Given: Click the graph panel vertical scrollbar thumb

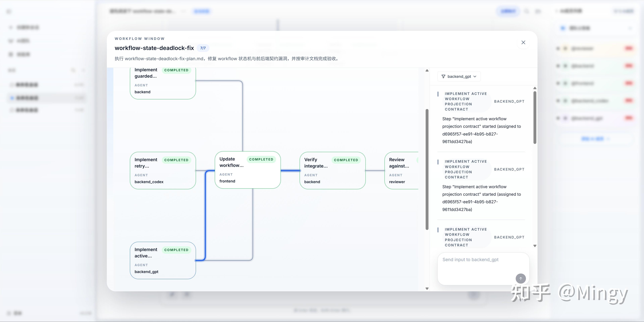Looking at the screenshot, I should (x=427, y=169).
